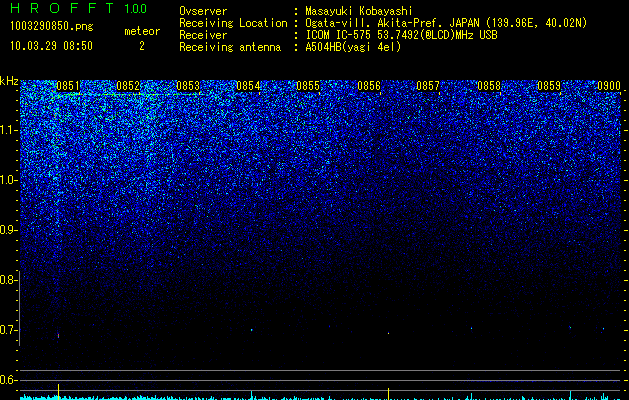
Task: Click the 0.7 frequency axis label
Action: click(8, 330)
